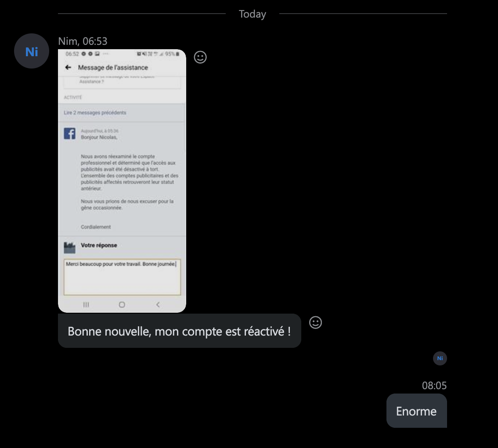Viewport: 498px width, 448px height.
Task: Tap the Android back chevron at the phone's bottom
Action: (x=158, y=304)
